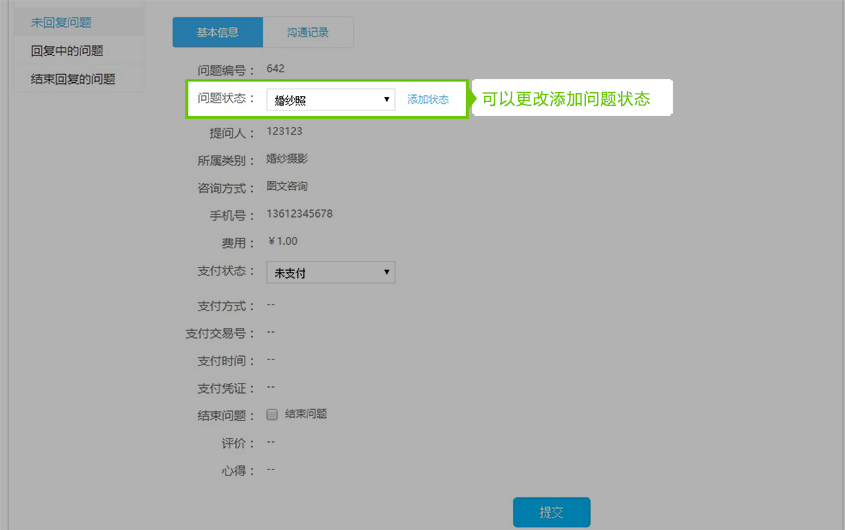Open the 支付状态 dropdown showing 未支付
This screenshot has width=845, height=530.
(331, 273)
